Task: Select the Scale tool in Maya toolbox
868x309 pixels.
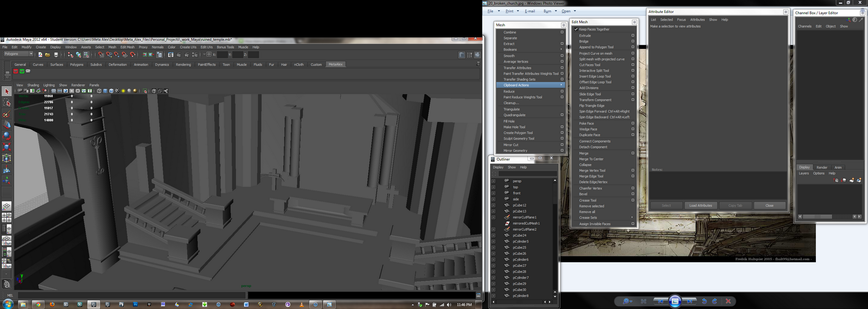Action: (x=7, y=147)
